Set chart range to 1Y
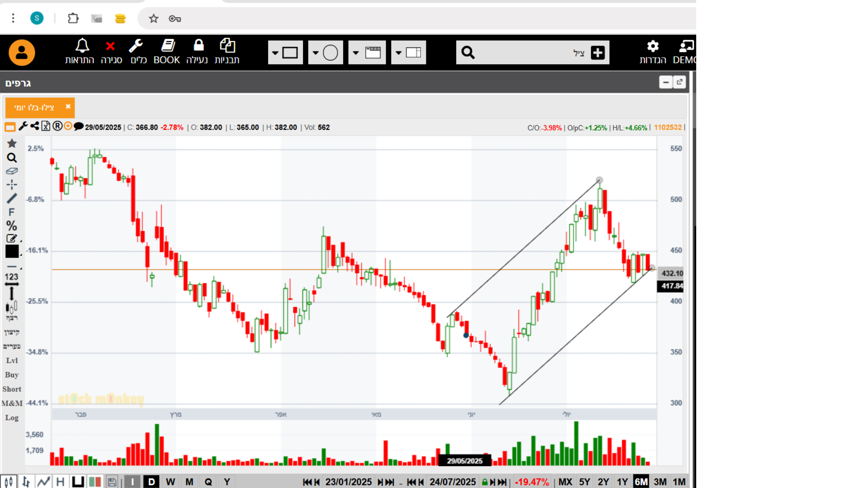 622,482
